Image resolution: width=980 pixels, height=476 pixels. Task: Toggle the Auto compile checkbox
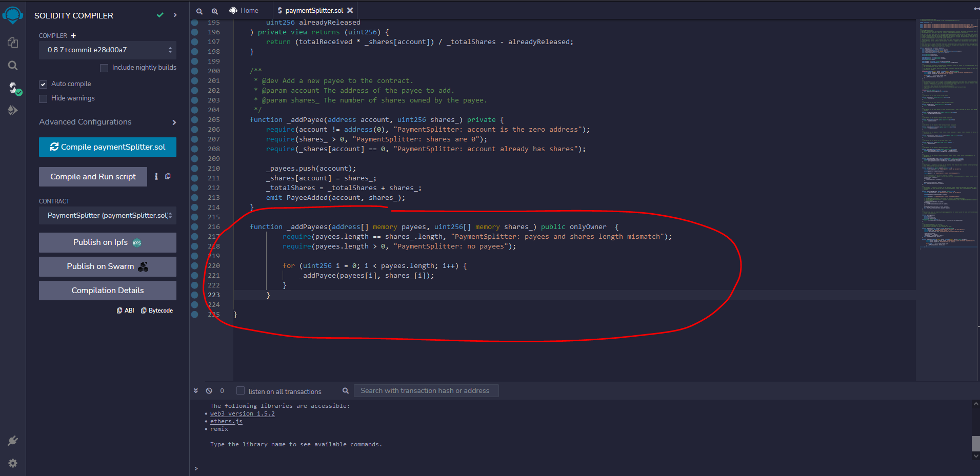coord(43,84)
